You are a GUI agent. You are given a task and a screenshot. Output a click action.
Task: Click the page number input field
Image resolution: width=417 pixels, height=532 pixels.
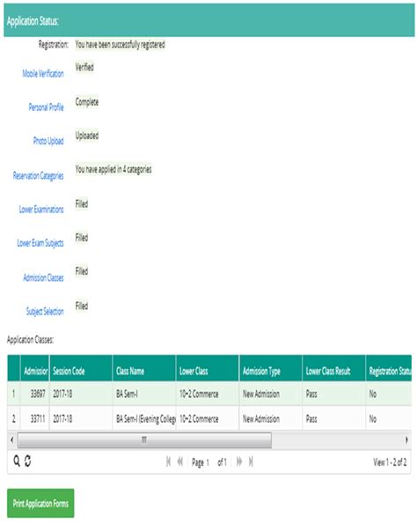tap(208, 462)
